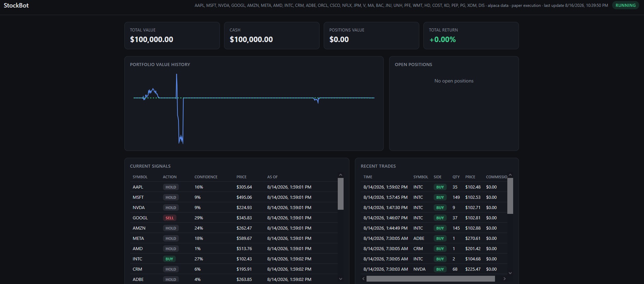The height and width of the screenshot is (284, 644).
Task: Click the SELL badge in the GOOGL row
Action: click(170, 218)
